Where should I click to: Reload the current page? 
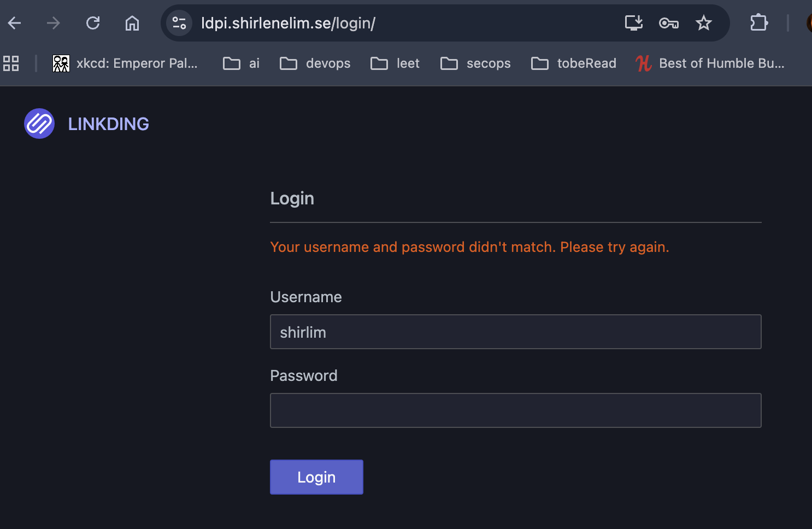click(93, 23)
